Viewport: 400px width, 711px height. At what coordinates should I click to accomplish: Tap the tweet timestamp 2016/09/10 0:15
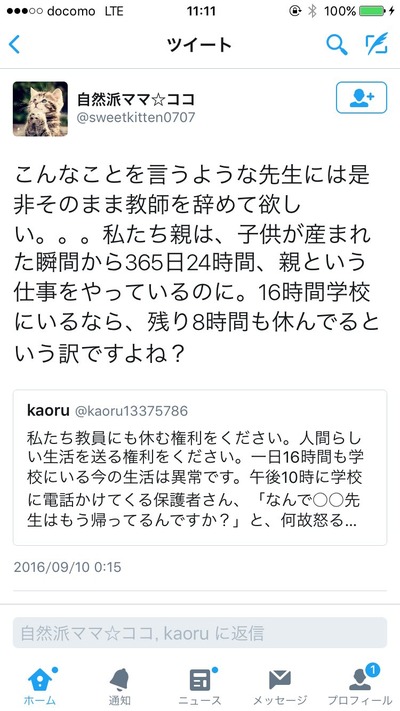(x=68, y=567)
